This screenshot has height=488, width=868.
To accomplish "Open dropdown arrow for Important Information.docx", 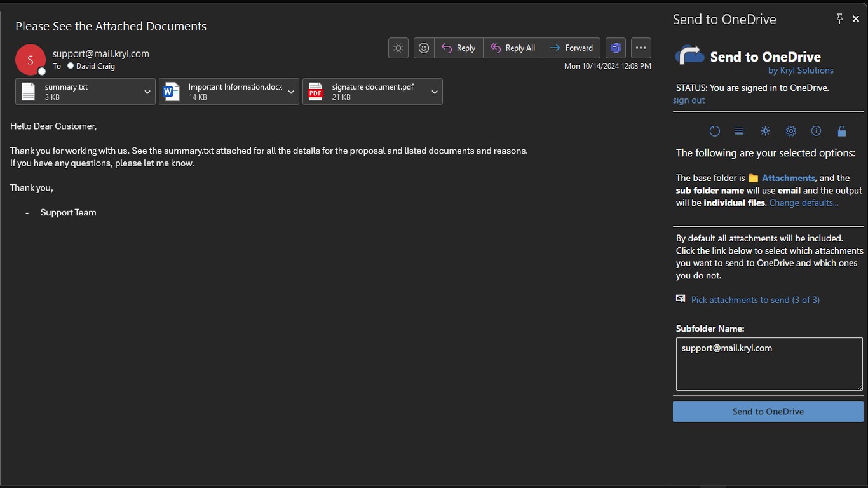I will pos(291,92).
